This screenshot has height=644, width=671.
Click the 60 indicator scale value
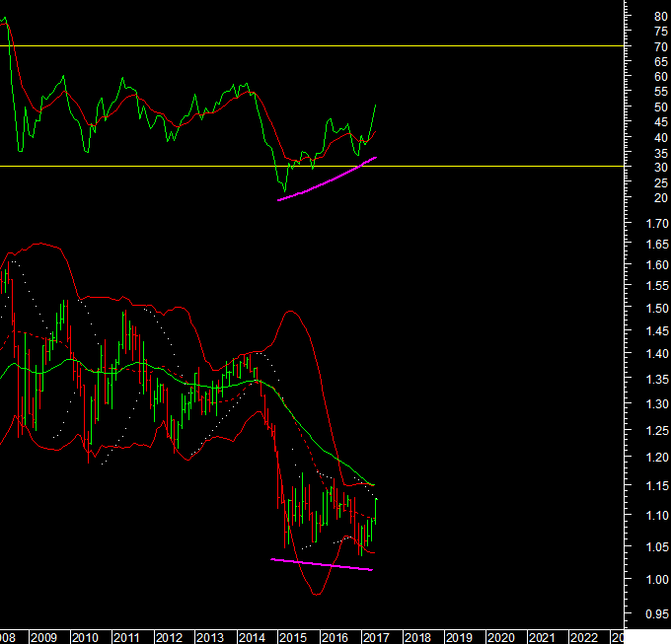661,77
